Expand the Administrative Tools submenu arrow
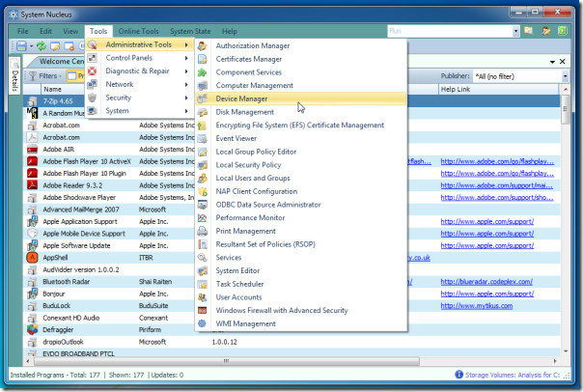The image size is (583, 392). click(x=186, y=44)
